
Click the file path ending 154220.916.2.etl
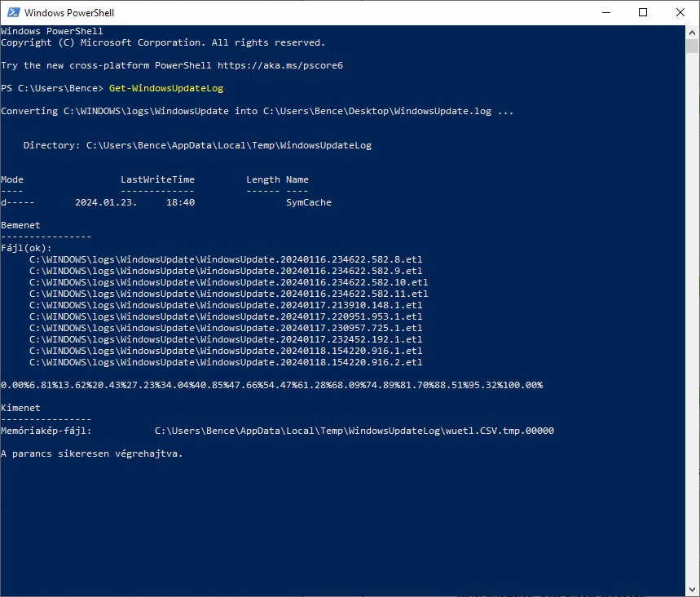click(x=226, y=362)
